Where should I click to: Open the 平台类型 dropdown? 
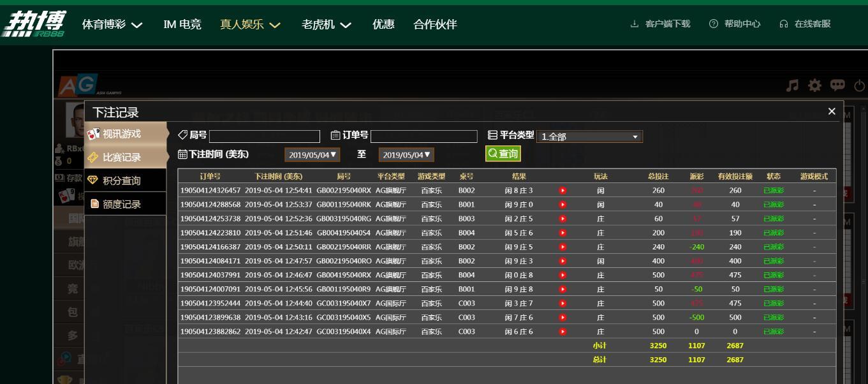[589, 137]
